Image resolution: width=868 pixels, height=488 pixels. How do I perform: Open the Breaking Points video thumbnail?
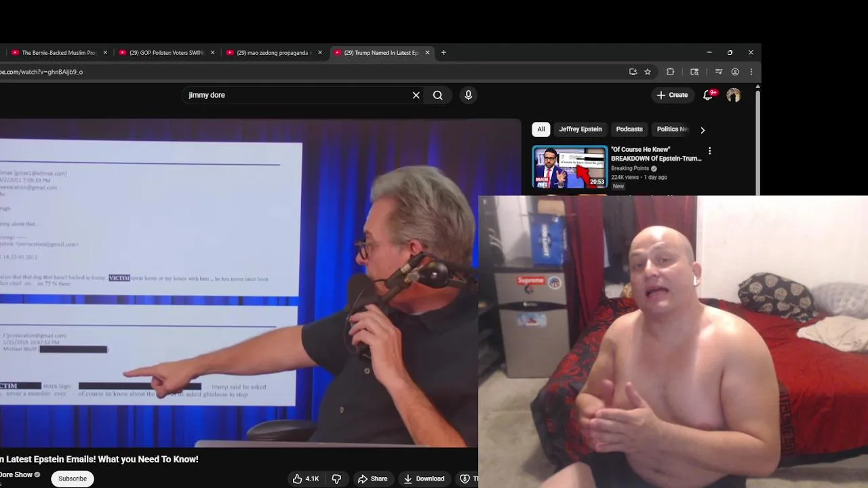point(570,167)
